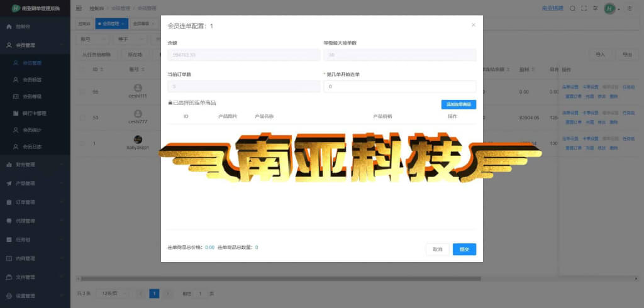Open 银行卡管理 via its card icon
The image size is (644, 308).
(16, 113)
